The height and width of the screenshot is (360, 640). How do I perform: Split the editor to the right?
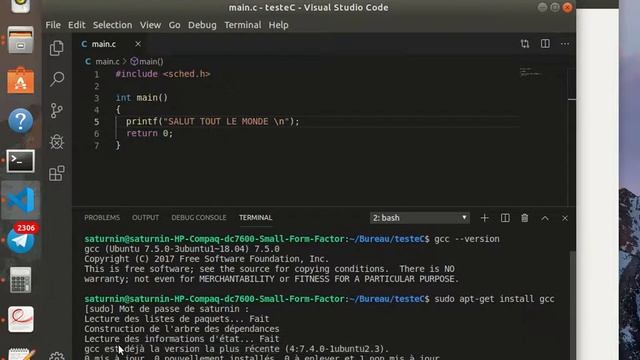545,44
